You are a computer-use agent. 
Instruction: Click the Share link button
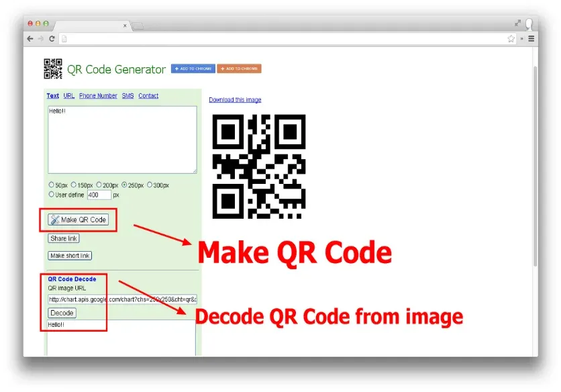[x=64, y=238]
